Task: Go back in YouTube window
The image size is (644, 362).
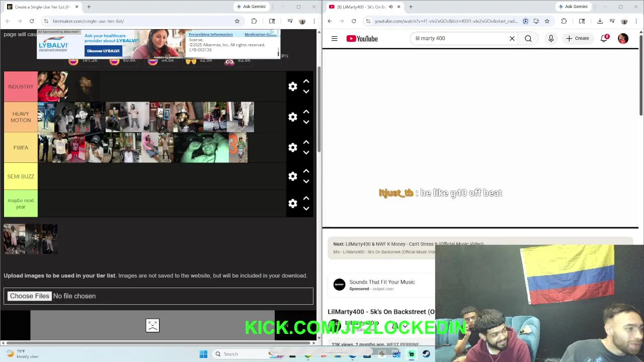Action: [x=330, y=21]
